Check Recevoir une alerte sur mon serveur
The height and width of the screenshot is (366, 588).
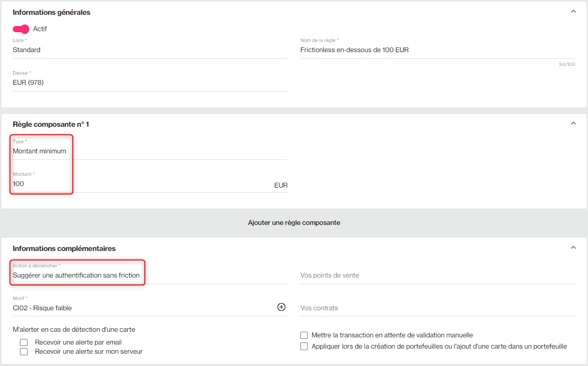click(23, 352)
